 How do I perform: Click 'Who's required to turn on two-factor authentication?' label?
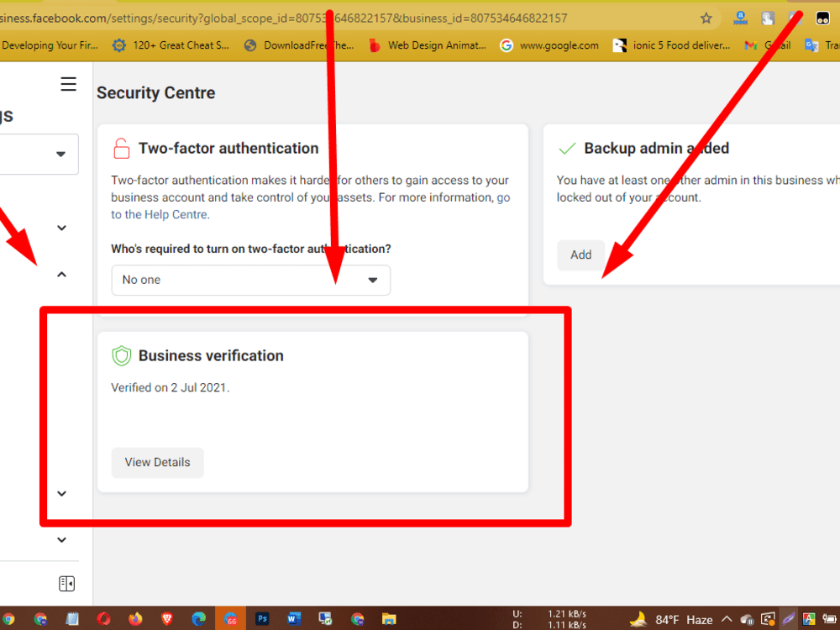click(250, 249)
